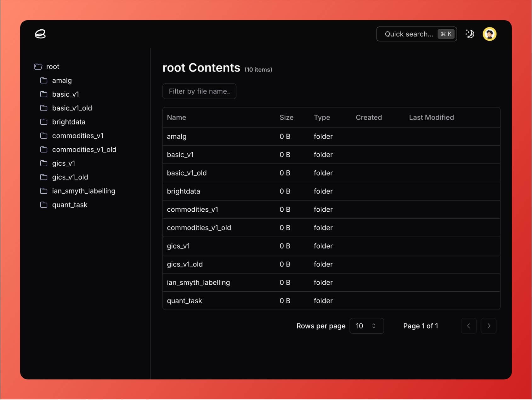Image resolution: width=532 pixels, height=400 pixels.
Task: Click the folder icon beside root
Action: [38, 66]
